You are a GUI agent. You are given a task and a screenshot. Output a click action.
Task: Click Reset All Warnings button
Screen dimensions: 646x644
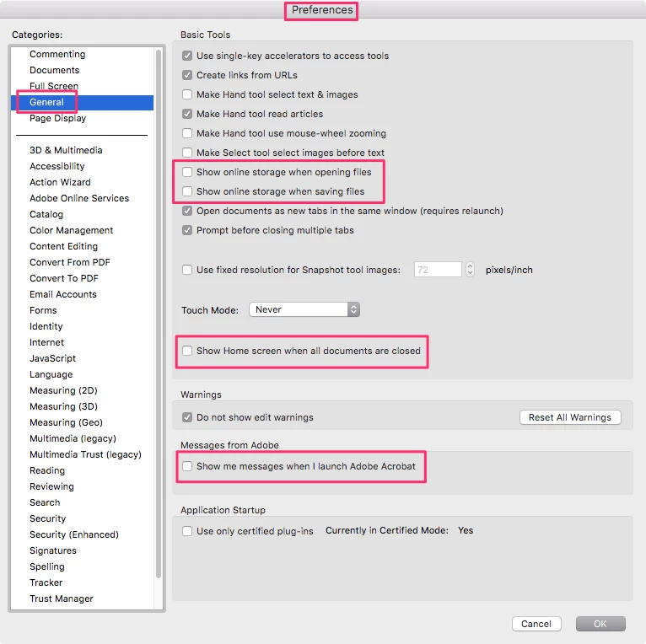pos(570,417)
